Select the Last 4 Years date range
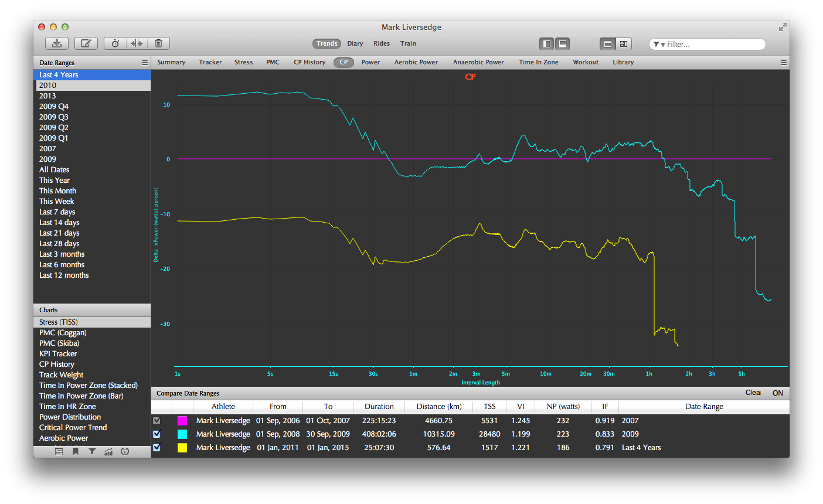Screen dimensions: 823x504 (93, 75)
